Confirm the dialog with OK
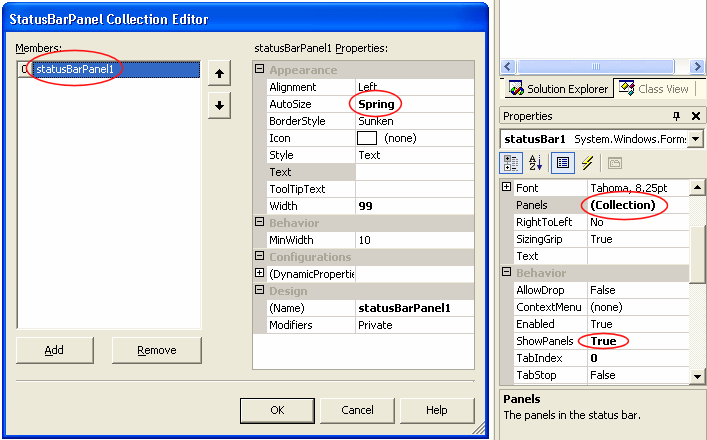 tap(277, 410)
